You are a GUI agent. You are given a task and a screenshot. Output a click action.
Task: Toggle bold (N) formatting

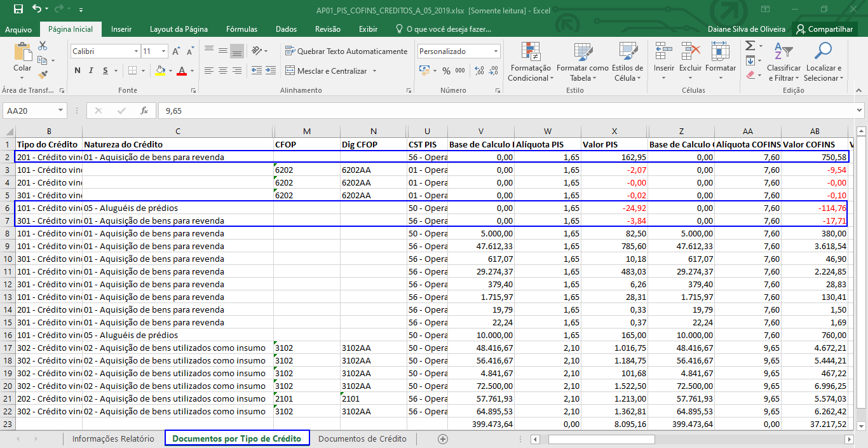(x=78, y=71)
